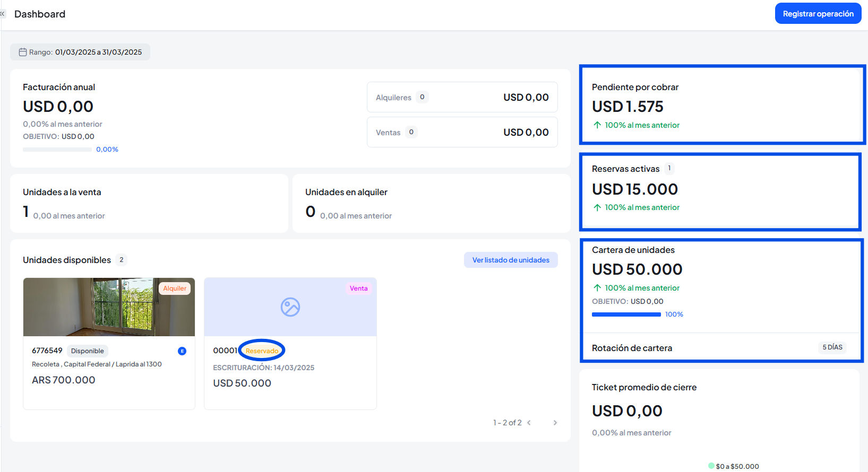Image resolution: width=868 pixels, height=472 pixels.
Task: Go to previous page of available units
Action: (529, 423)
